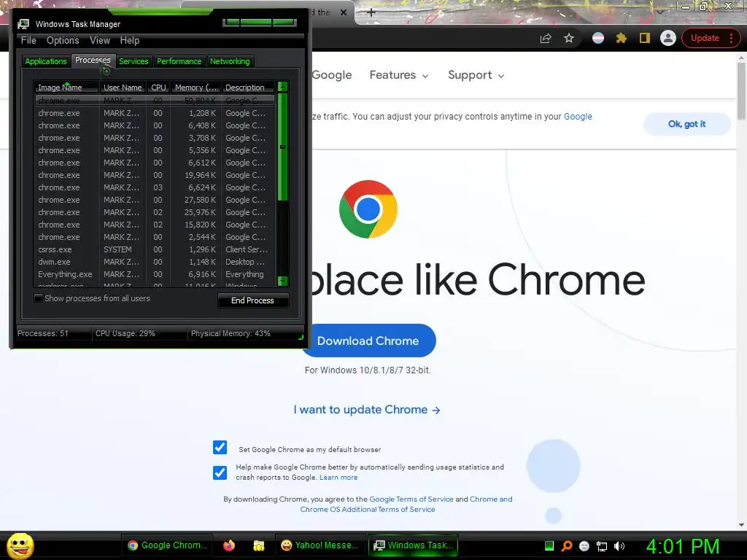The width and height of the screenshot is (747, 560).
Task: Click the Windows Task Manager taskbar button
Action: pyautogui.click(x=413, y=545)
